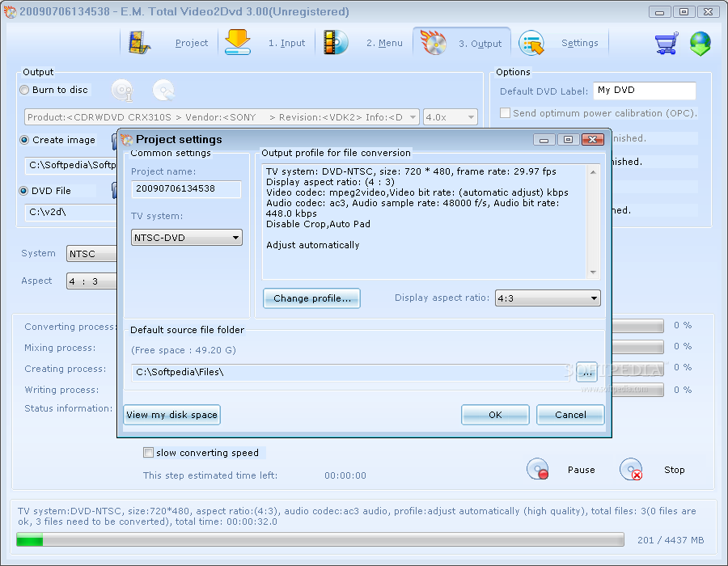This screenshot has height=566, width=728.
Task: Click the Cancel button
Action: point(570,415)
